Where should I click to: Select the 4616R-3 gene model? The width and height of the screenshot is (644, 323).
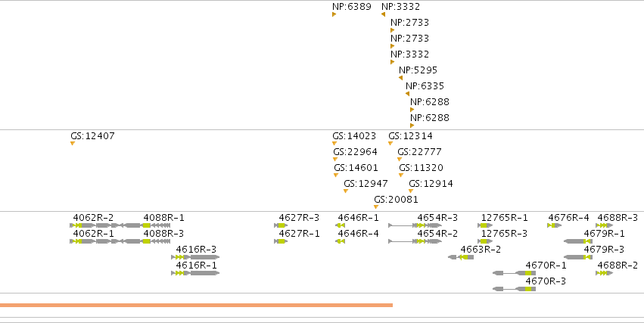point(195,257)
